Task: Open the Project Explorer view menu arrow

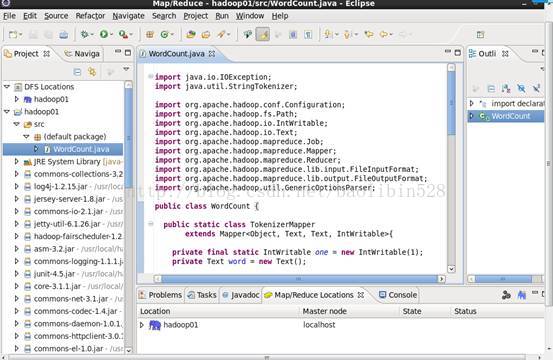Action: (x=126, y=69)
